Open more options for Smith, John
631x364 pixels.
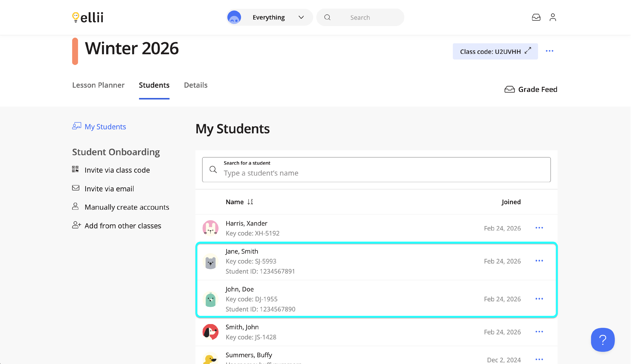pyautogui.click(x=539, y=332)
